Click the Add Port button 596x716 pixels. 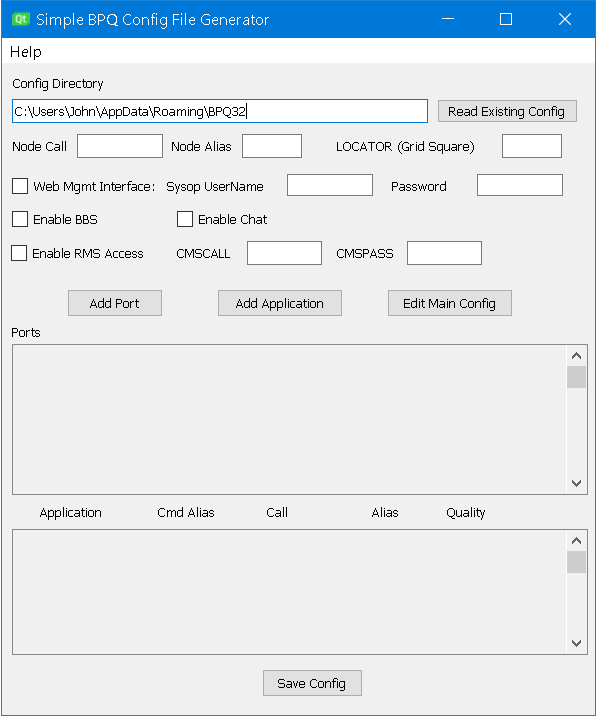click(115, 303)
